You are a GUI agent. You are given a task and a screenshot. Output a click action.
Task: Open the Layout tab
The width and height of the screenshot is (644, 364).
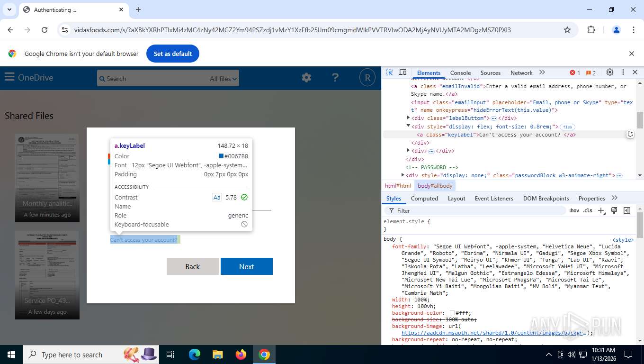456,199
